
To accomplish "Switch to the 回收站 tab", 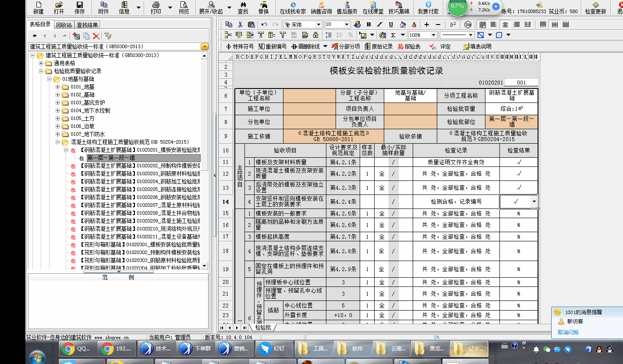I will [x=64, y=25].
